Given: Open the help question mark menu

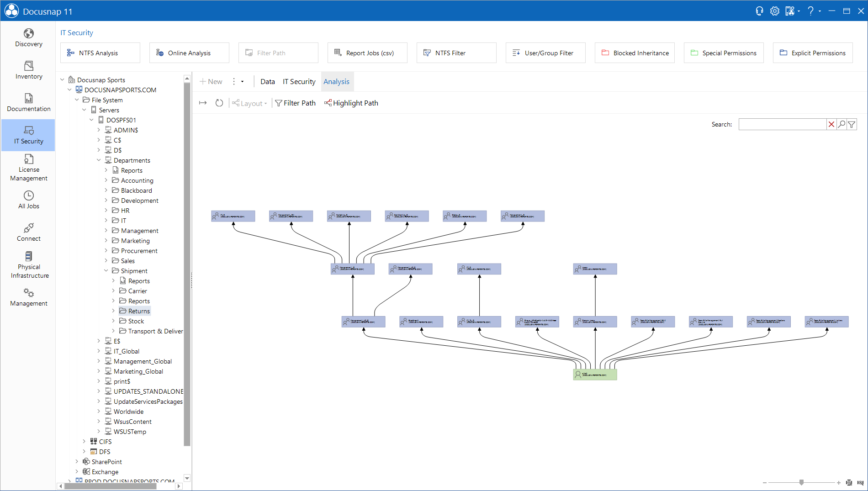Looking at the screenshot, I should (x=811, y=11).
